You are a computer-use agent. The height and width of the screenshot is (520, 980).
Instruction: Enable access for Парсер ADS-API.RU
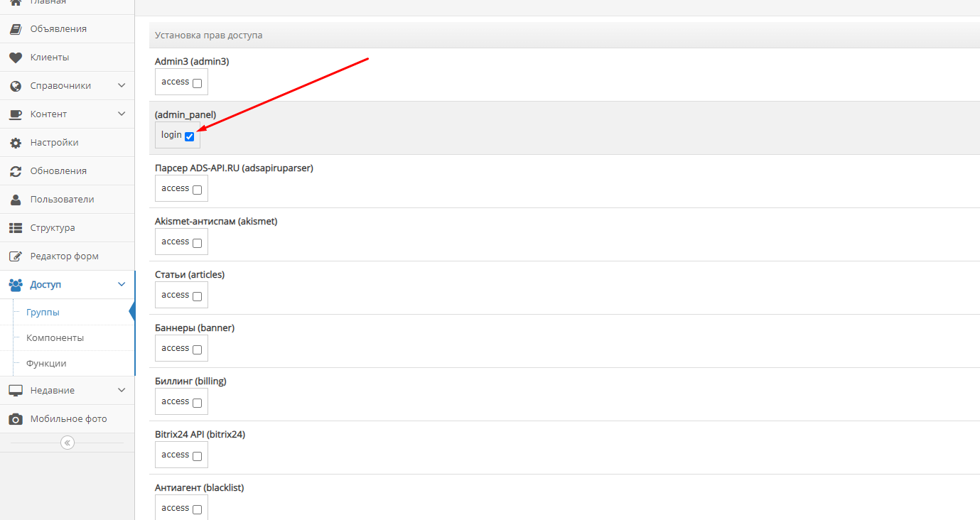(197, 190)
